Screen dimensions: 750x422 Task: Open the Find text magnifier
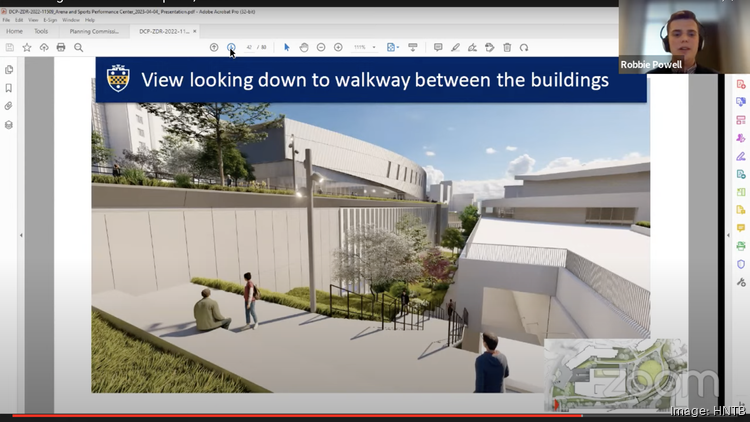[78, 47]
